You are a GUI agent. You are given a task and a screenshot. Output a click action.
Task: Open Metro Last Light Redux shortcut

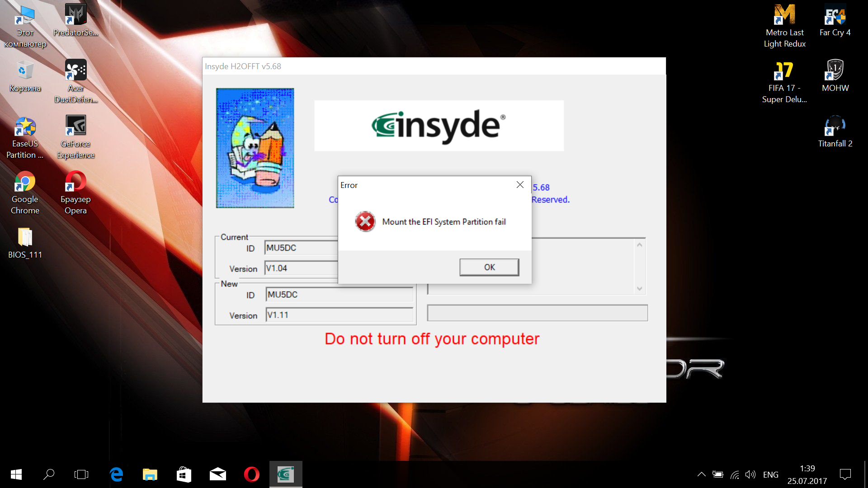[784, 26]
